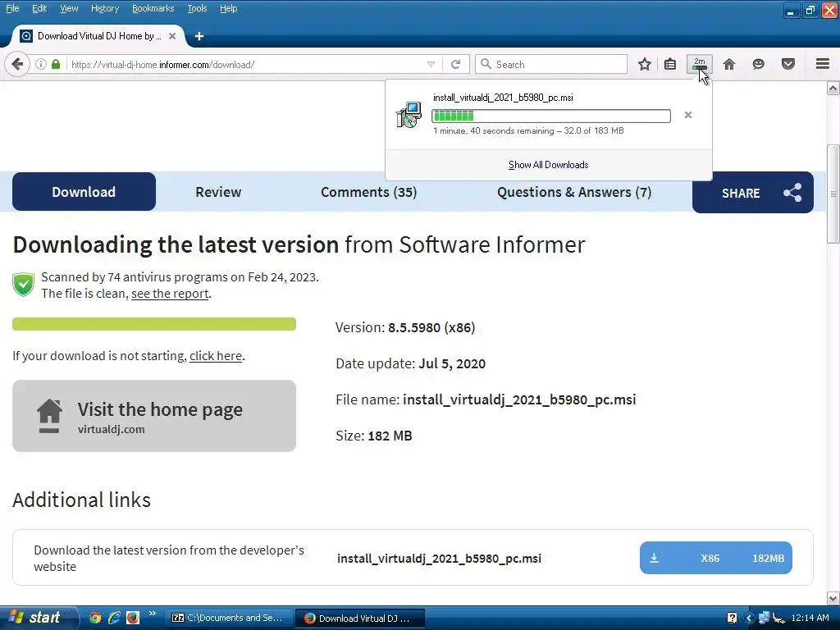Click the network connection tray icon
Image resolution: width=840 pixels, height=630 pixels.
pyautogui.click(x=764, y=618)
